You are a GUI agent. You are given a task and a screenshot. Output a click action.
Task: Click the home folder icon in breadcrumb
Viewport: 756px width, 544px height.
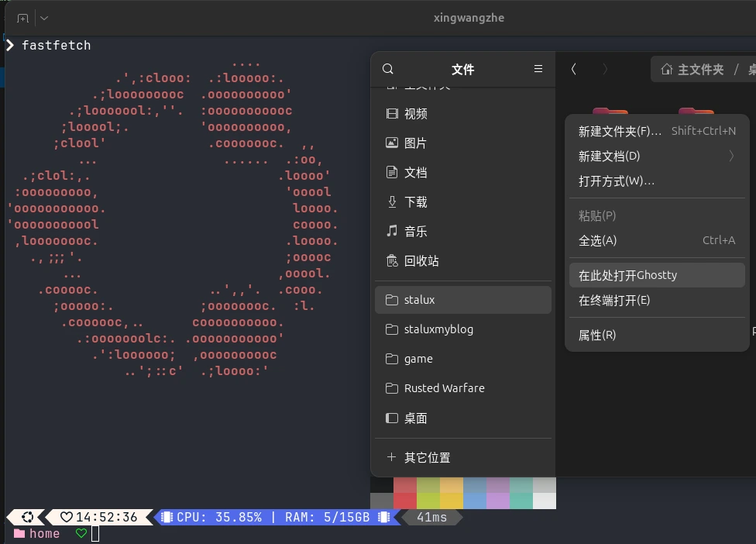pos(667,69)
